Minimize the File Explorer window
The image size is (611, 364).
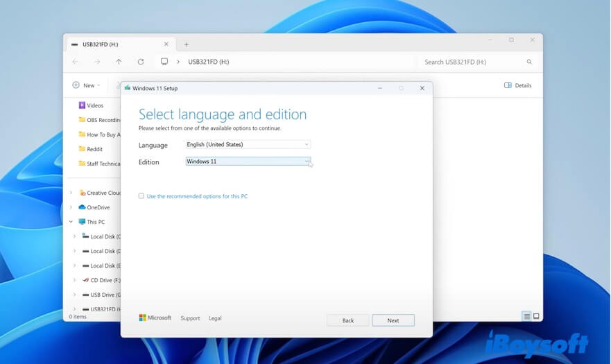(x=490, y=40)
